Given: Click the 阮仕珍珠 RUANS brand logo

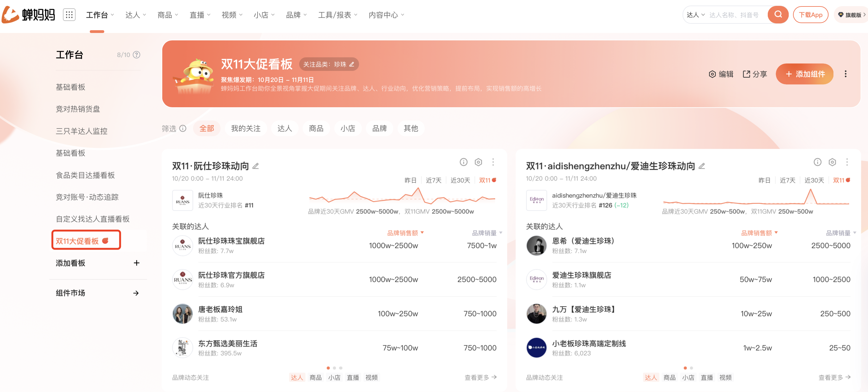Looking at the screenshot, I should click(x=183, y=200).
